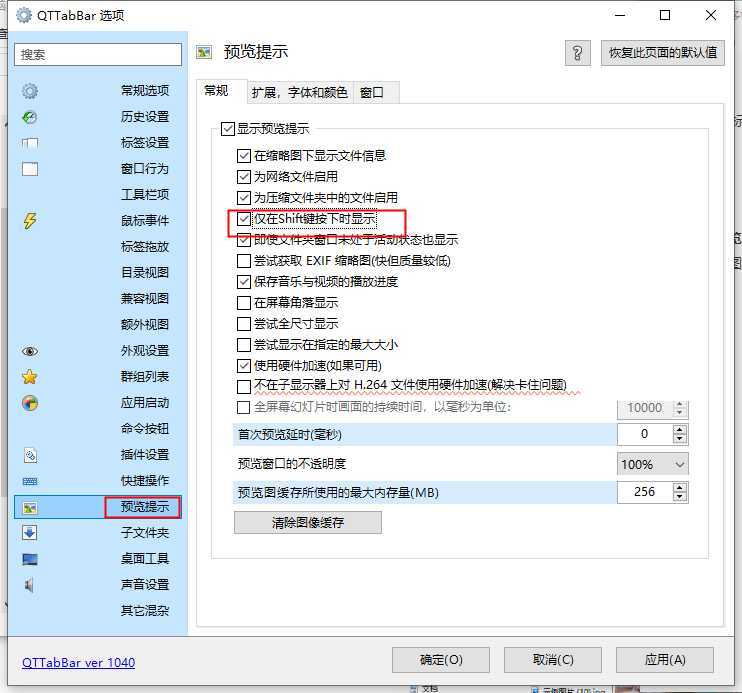Decrease 最大内存量(MB) with down arrow
Image resolution: width=742 pixels, height=693 pixels.
(680, 497)
